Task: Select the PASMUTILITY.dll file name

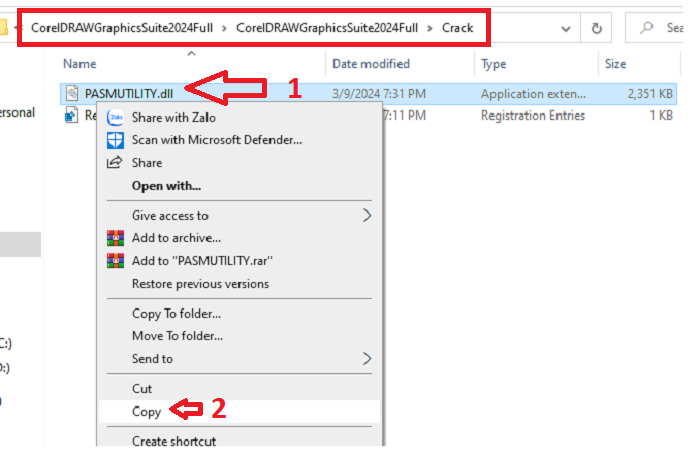Action: click(129, 94)
